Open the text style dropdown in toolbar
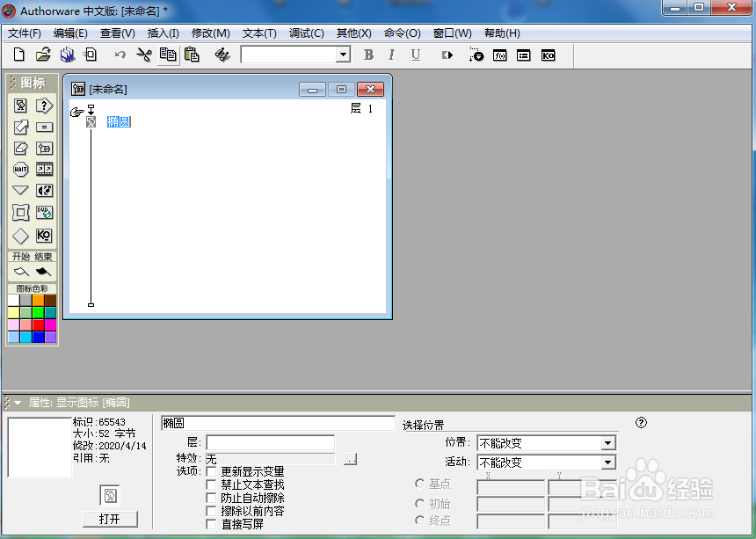Image resolution: width=756 pixels, height=539 pixels. click(343, 55)
